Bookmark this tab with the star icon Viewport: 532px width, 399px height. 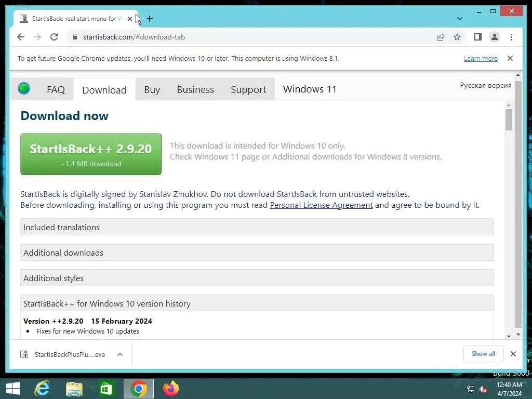pos(457,37)
